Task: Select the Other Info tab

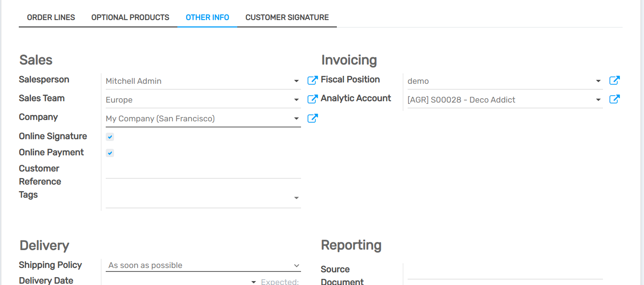Action: (207, 17)
